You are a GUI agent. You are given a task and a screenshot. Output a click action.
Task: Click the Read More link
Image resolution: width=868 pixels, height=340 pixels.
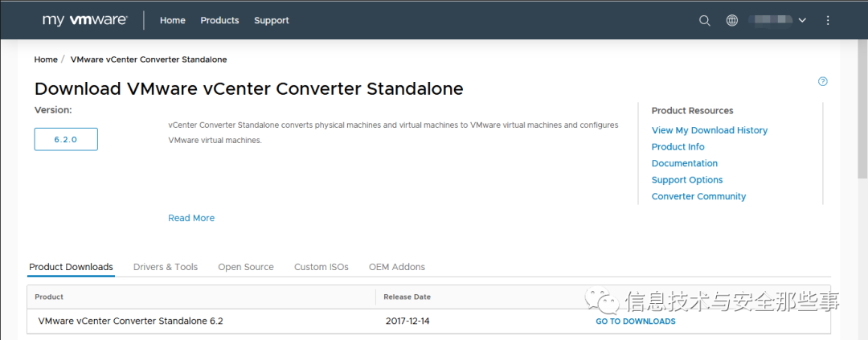tap(191, 218)
